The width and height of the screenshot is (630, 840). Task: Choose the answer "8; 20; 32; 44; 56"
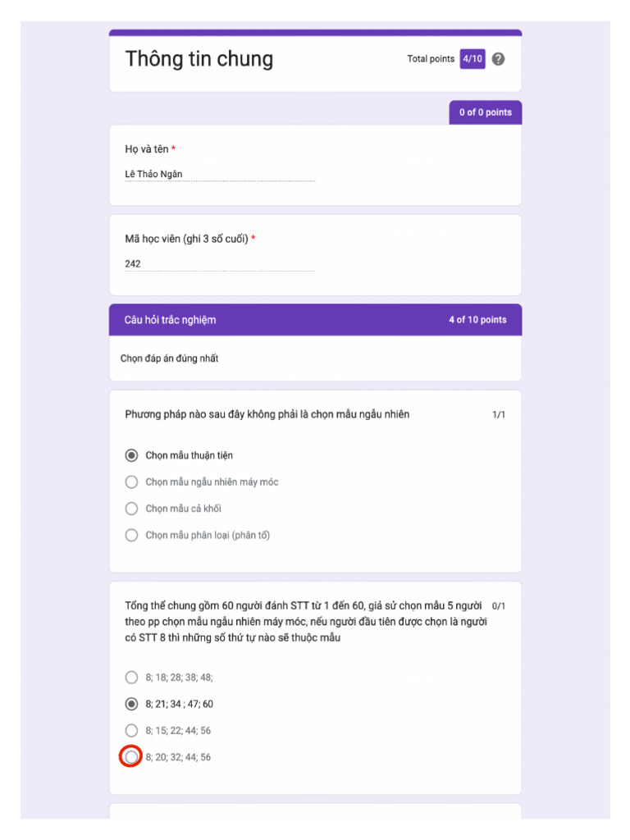[131, 756]
